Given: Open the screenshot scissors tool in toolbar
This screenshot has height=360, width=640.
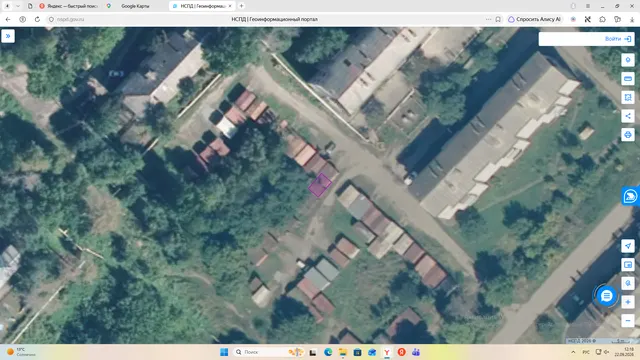Looking at the screenshot, I should click(x=588, y=19).
